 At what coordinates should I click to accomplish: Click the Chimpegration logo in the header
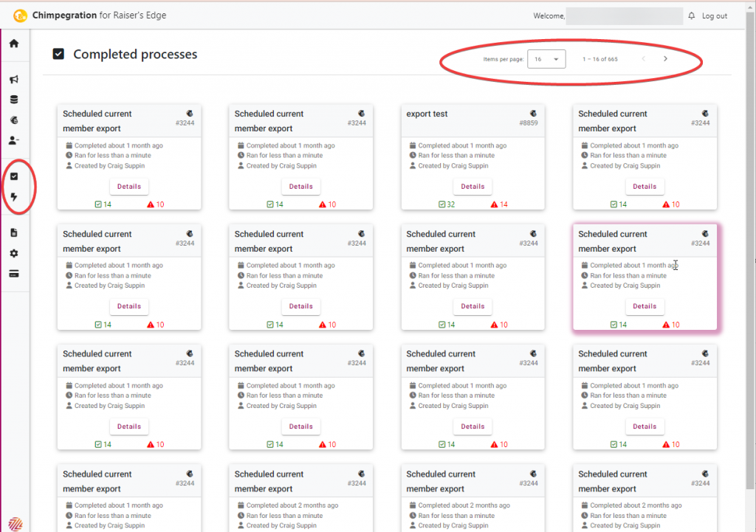click(20, 15)
